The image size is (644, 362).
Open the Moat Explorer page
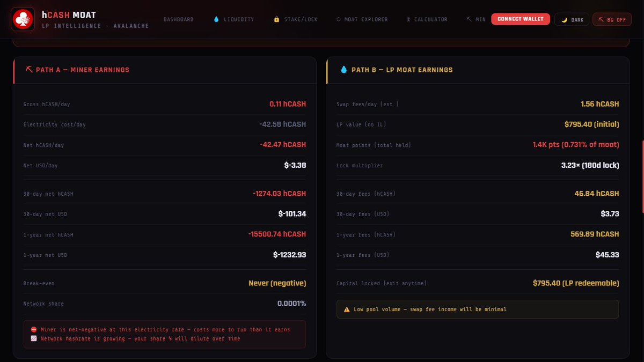[362, 19]
